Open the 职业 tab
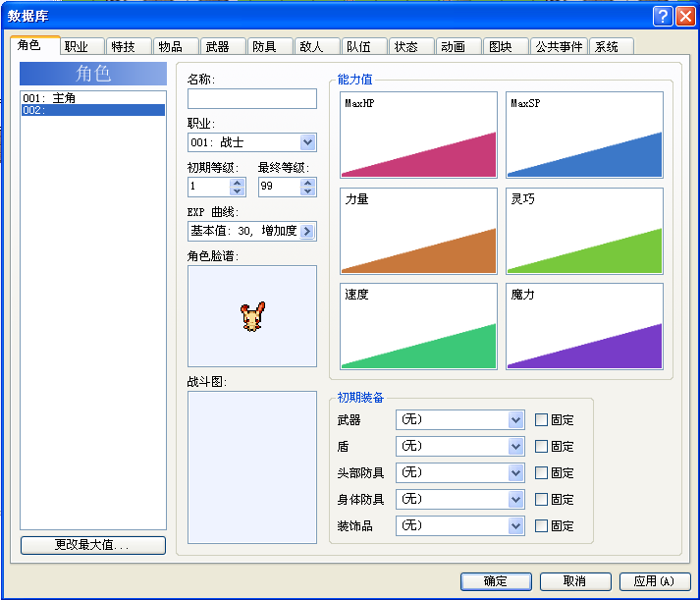The image size is (700, 600). (x=81, y=46)
